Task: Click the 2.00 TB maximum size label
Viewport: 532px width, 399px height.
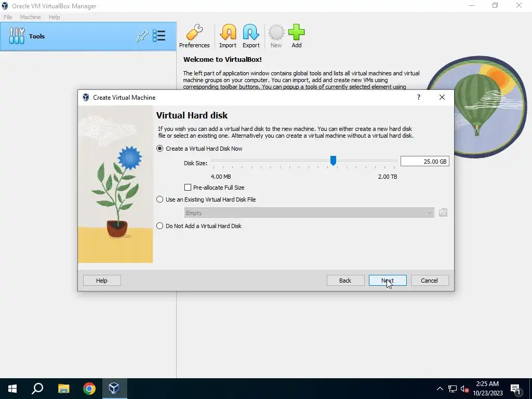Action: click(388, 177)
